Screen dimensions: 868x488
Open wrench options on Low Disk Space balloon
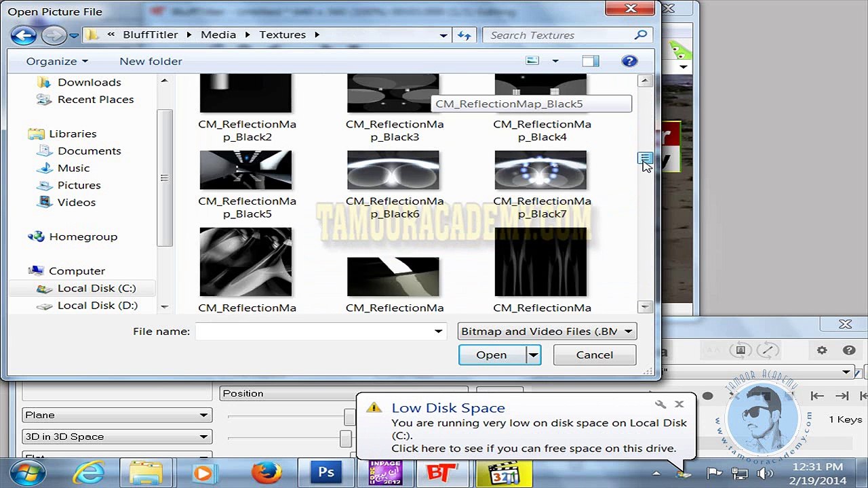coord(660,405)
